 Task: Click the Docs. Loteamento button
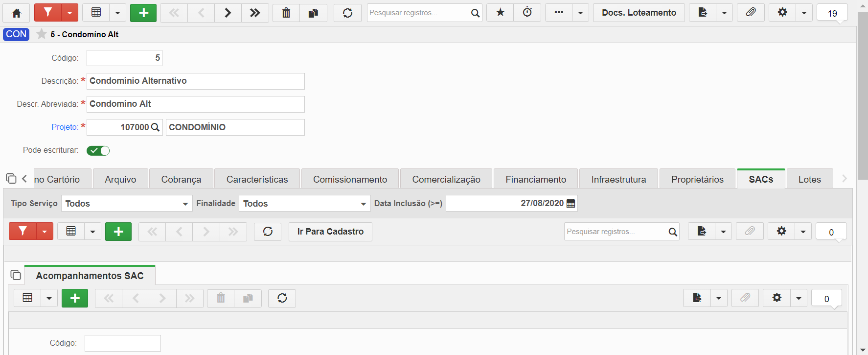pyautogui.click(x=639, y=13)
